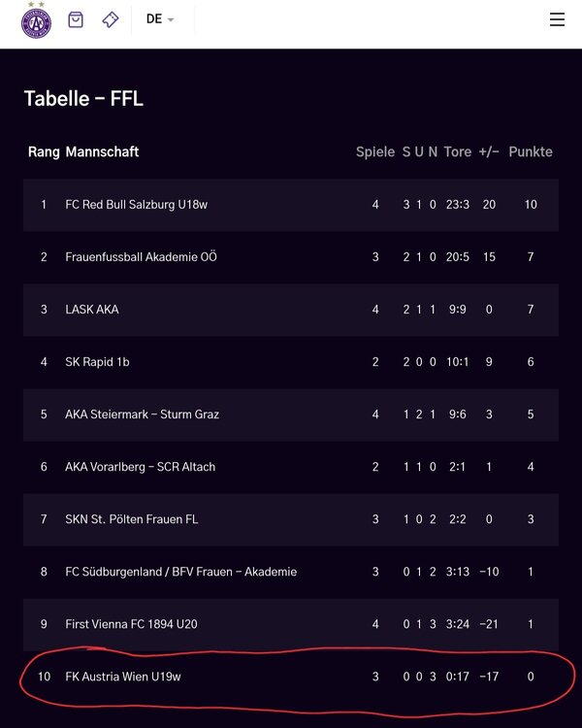This screenshot has width=582, height=728.
Task: Open AKA Steiermark – Sturm Graz row
Action: tap(291, 414)
